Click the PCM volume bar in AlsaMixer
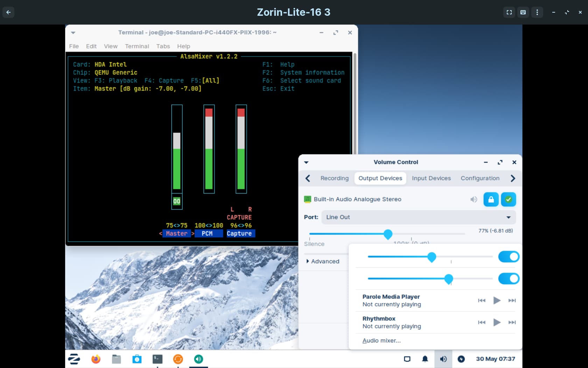Viewport: 588px width, 368px height. coord(209,149)
